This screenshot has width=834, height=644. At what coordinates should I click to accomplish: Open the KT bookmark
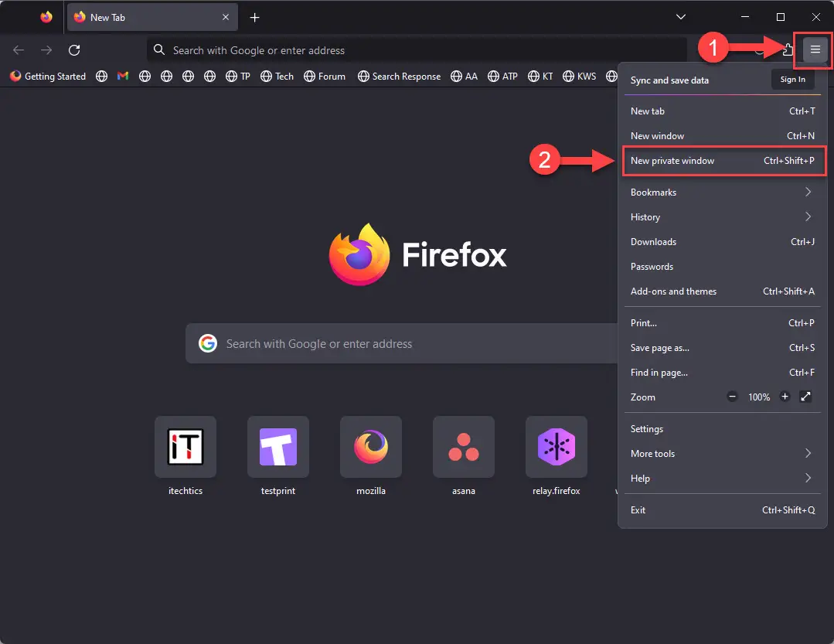pyautogui.click(x=540, y=76)
